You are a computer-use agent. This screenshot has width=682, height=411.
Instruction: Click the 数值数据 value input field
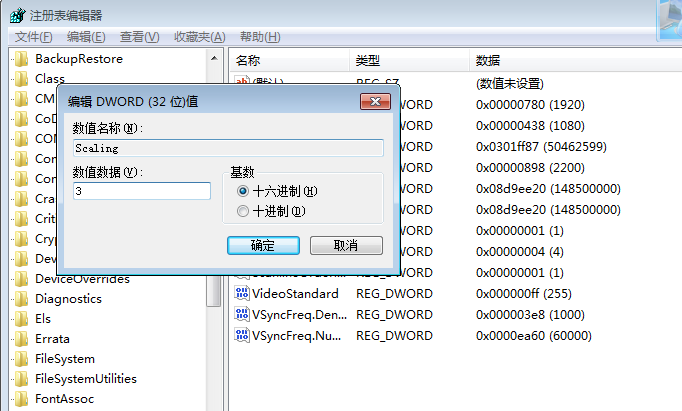coord(141,191)
